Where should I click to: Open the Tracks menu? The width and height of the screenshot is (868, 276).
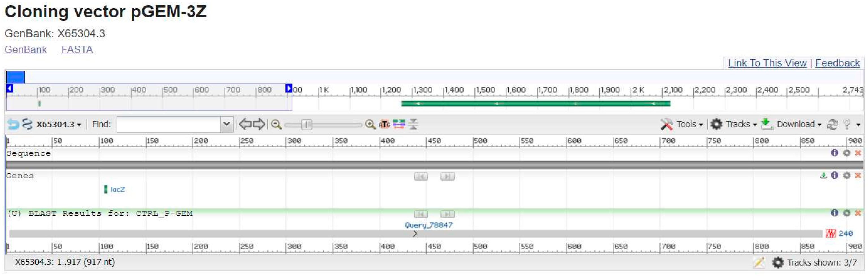(734, 124)
